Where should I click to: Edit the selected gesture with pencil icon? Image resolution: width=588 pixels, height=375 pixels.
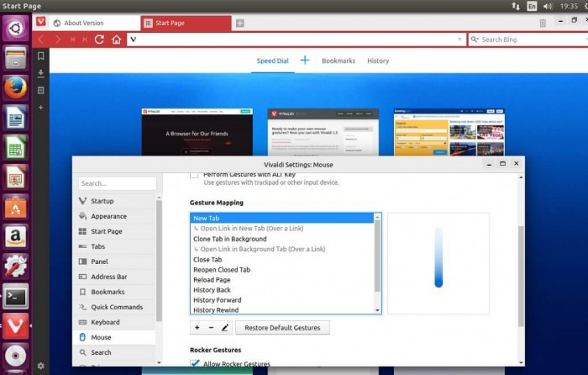(225, 328)
